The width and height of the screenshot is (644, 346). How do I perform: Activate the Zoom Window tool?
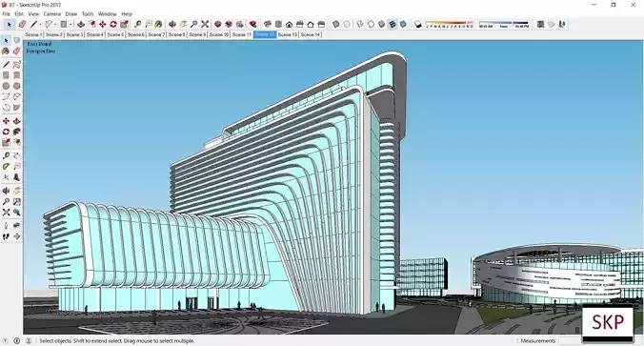(x=16, y=202)
